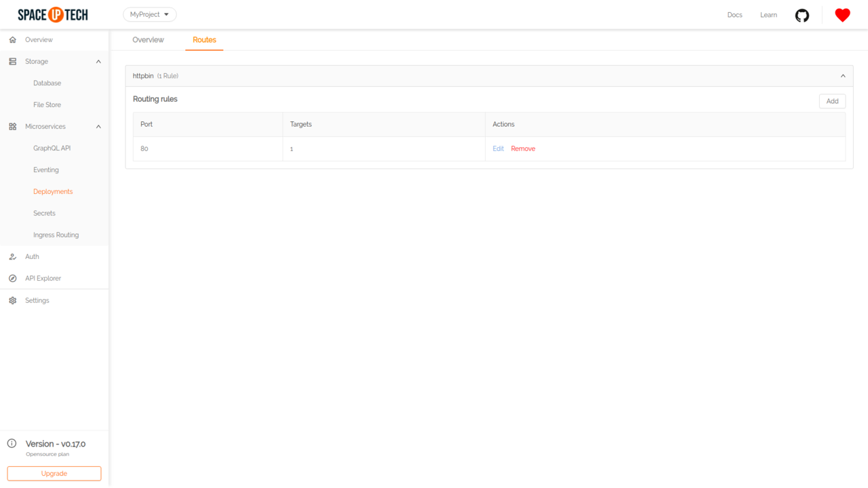This screenshot has width=868, height=488.
Task: Click the version info circle icon
Action: pyautogui.click(x=12, y=444)
